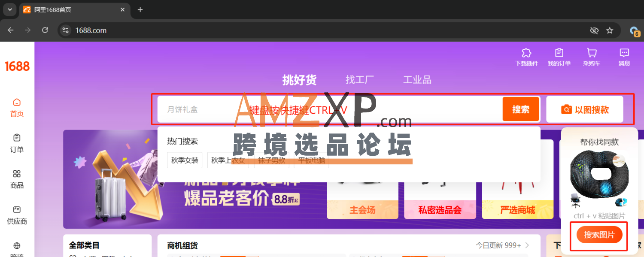Click the 下载插件 puzzle icon
The height and width of the screenshot is (257, 644).
526,53
